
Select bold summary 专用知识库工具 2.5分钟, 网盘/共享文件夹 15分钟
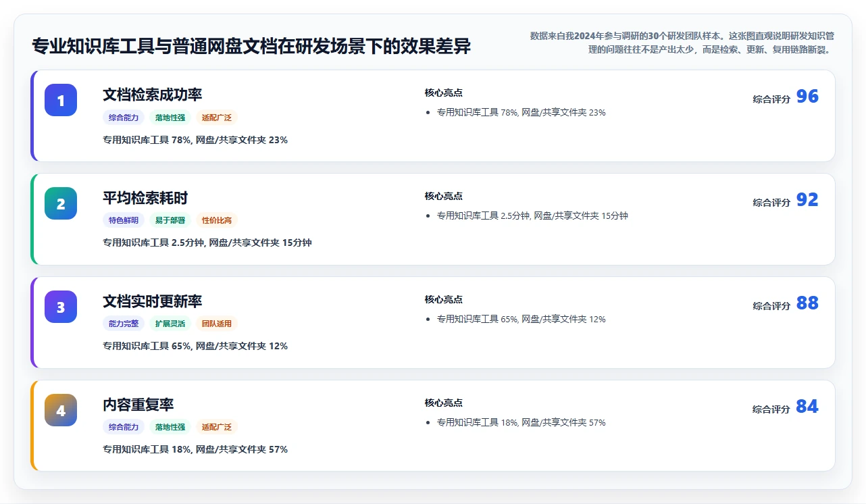coord(207,243)
